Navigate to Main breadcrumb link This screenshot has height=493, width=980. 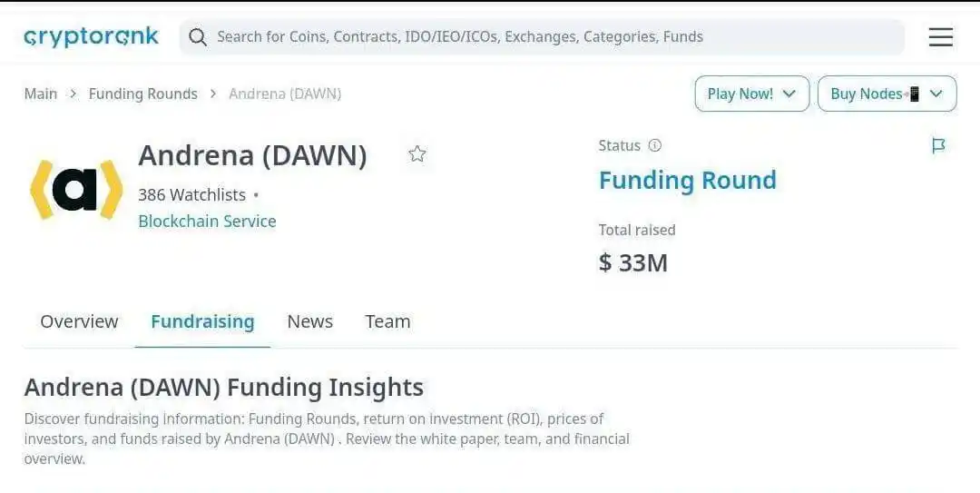point(41,94)
